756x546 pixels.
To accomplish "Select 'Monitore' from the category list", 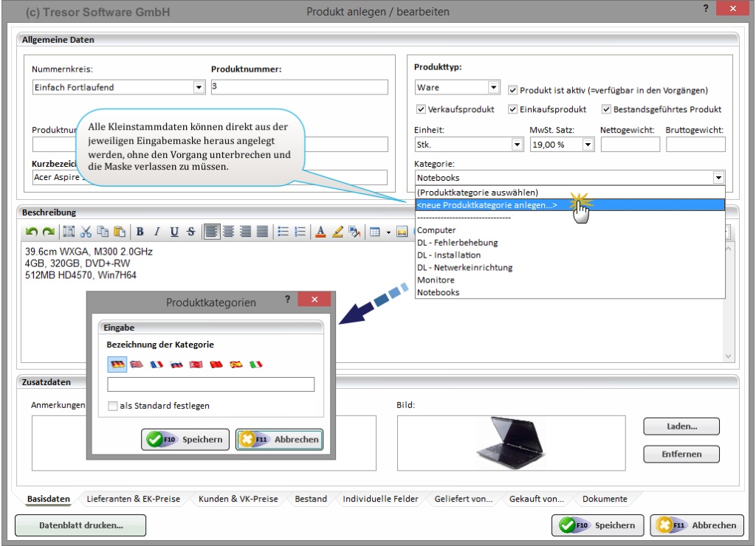I will (x=436, y=280).
